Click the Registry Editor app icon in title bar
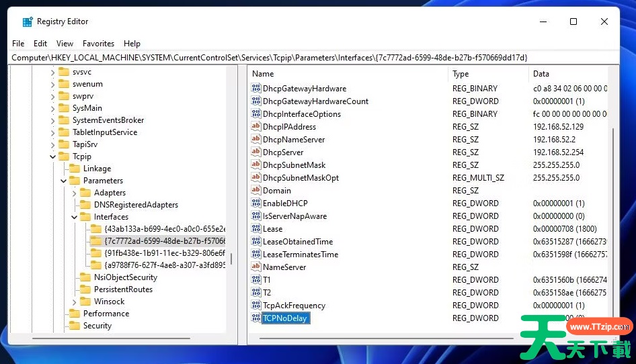636x364 pixels. coord(28,21)
